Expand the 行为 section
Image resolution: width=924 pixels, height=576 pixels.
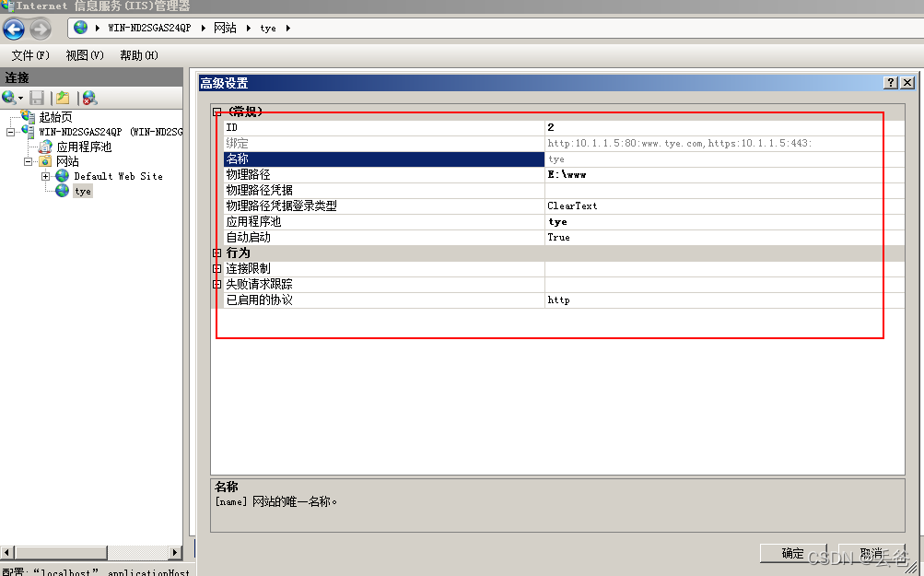216,253
